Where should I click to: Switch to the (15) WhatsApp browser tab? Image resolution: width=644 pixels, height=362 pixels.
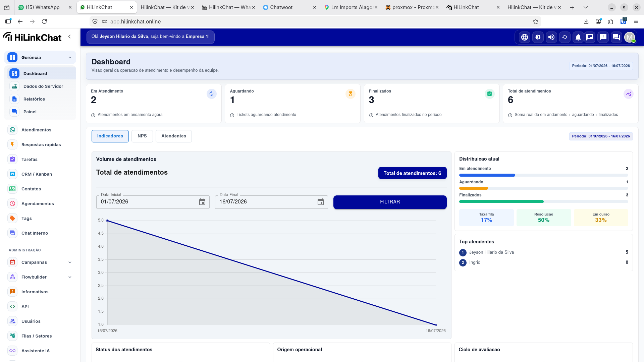point(45,7)
